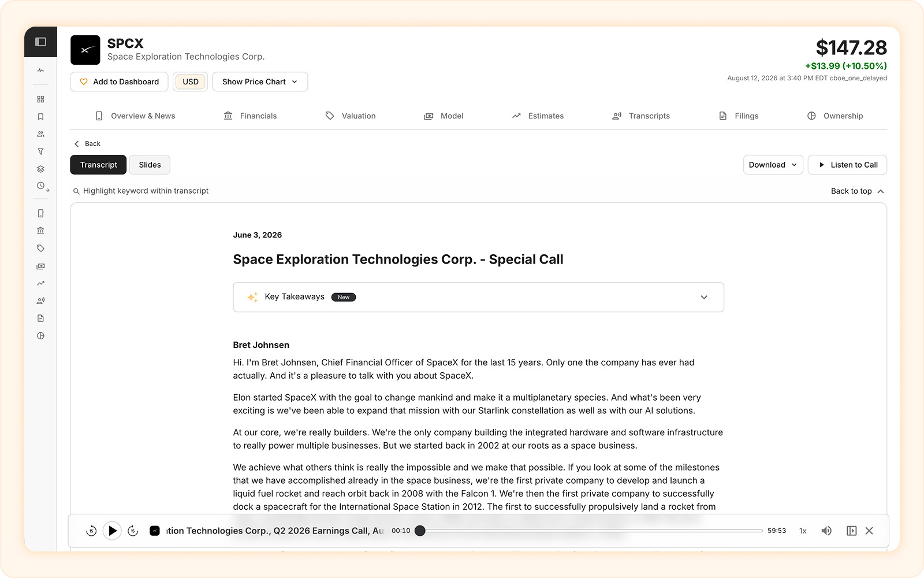The image size is (924, 578).
Task: Add SPCX to Dashboard
Action: tap(119, 81)
